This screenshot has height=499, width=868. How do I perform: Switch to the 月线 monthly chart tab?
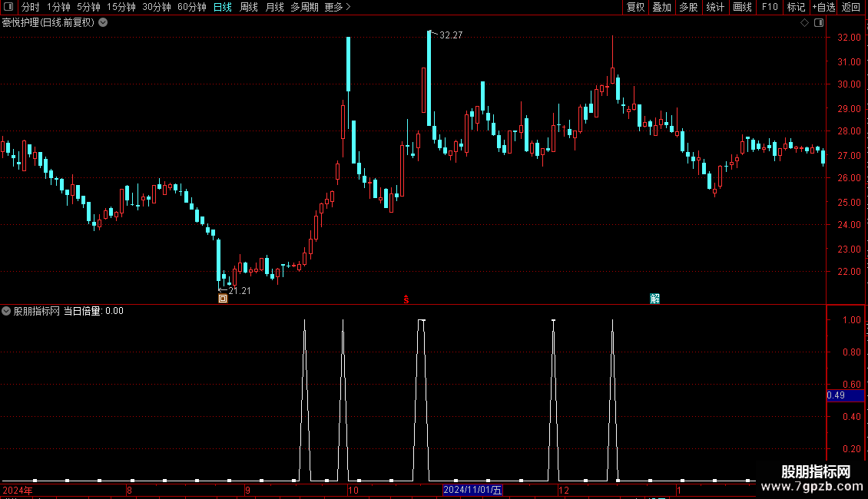pos(274,7)
